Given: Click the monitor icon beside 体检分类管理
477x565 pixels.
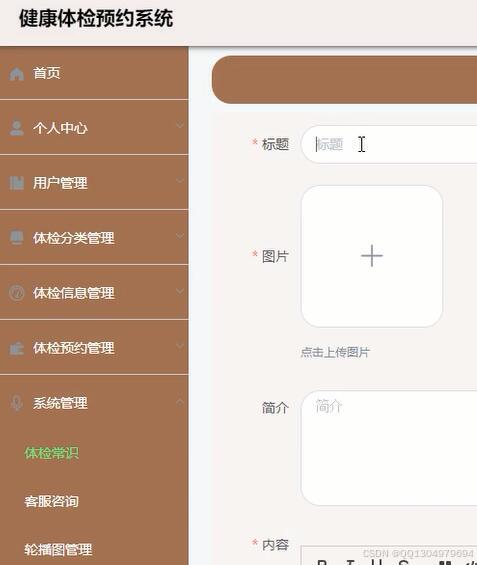Looking at the screenshot, I should 17,238.
